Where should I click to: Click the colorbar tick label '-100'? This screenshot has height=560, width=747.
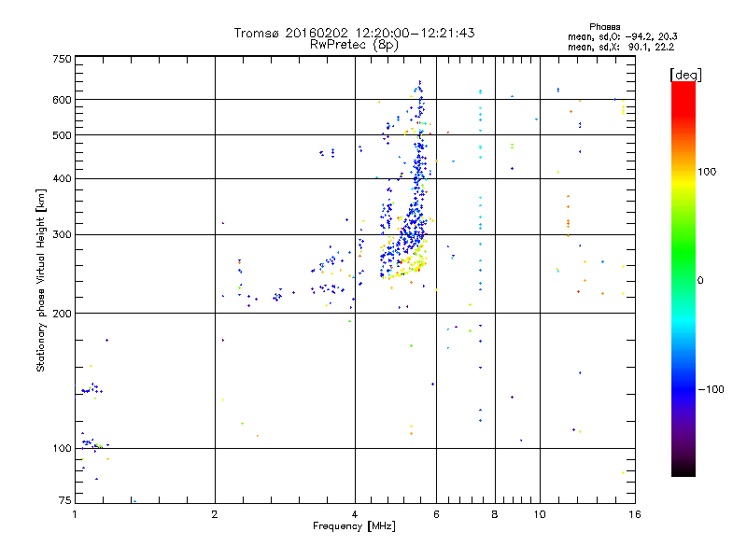[x=711, y=389]
